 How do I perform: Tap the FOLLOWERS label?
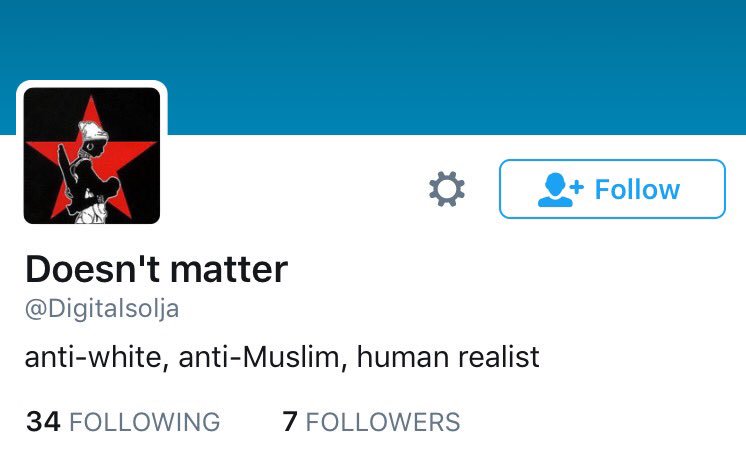coord(383,422)
